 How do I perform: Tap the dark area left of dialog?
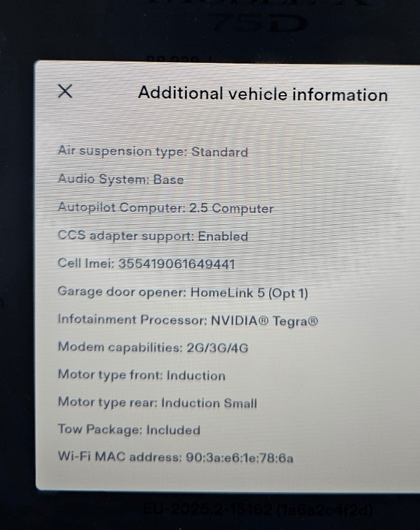pyautogui.click(x=17, y=270)
